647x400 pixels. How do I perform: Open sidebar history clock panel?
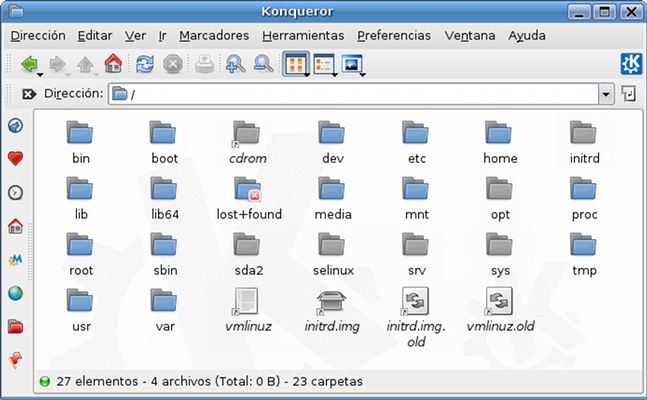16,192
